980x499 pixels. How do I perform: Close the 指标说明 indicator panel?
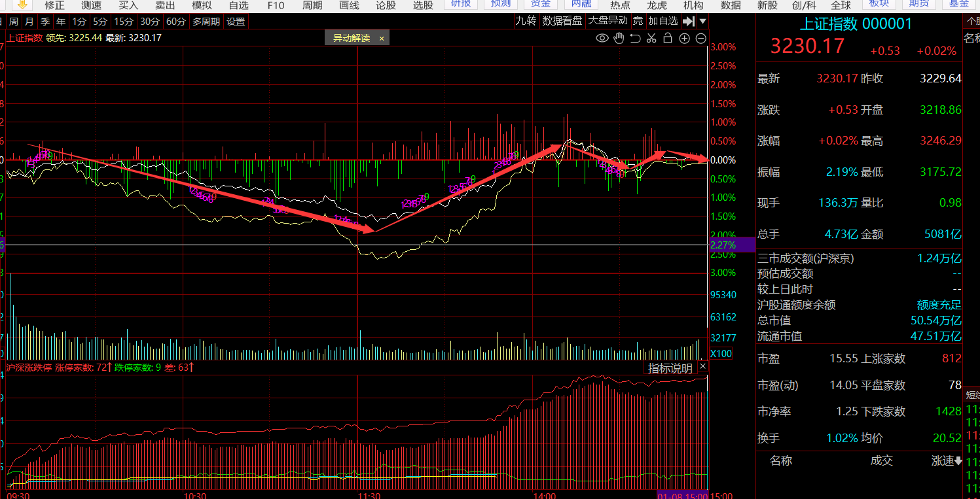[x=702, y=368]
